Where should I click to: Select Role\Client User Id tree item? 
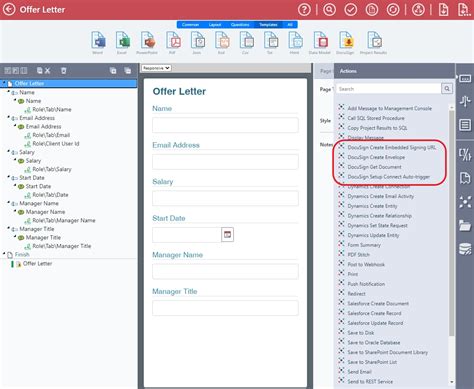(56, 144)
